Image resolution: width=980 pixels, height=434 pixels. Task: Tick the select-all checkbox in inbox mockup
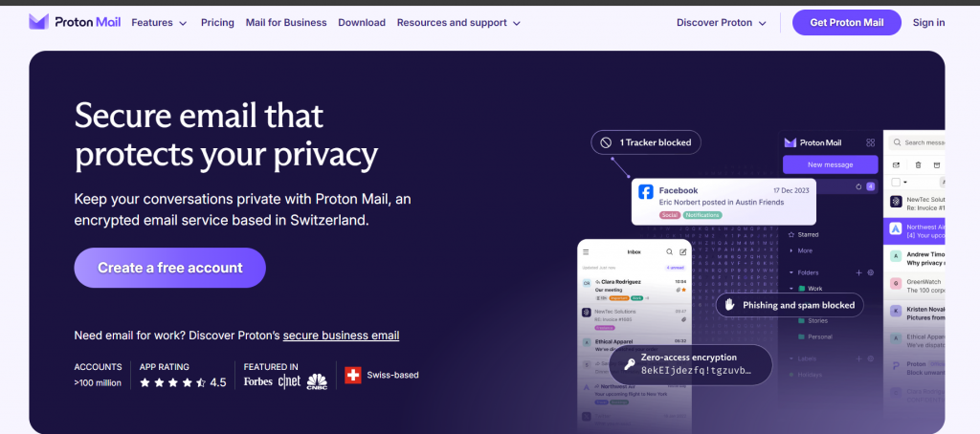[x=896, y=182]
